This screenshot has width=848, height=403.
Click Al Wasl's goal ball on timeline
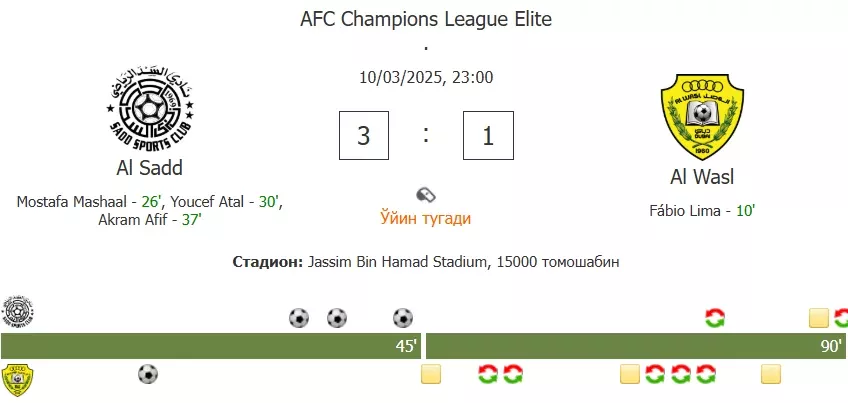coord(148,374)
